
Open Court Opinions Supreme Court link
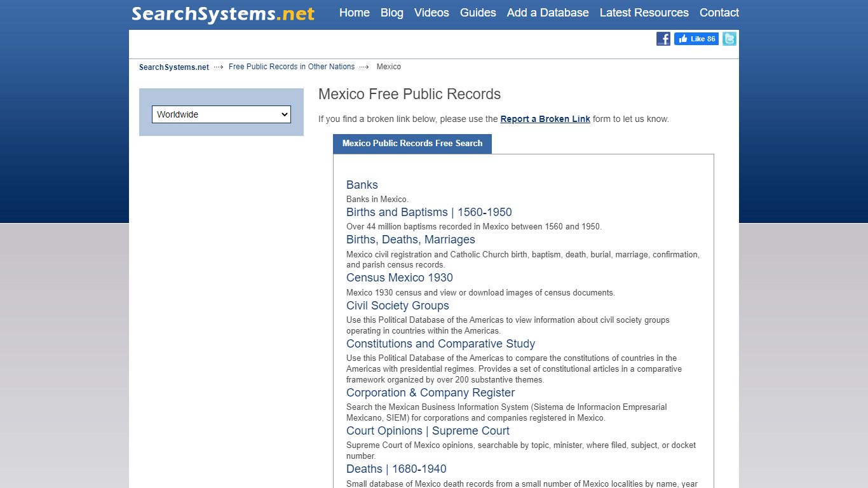[x=428, y=431]
